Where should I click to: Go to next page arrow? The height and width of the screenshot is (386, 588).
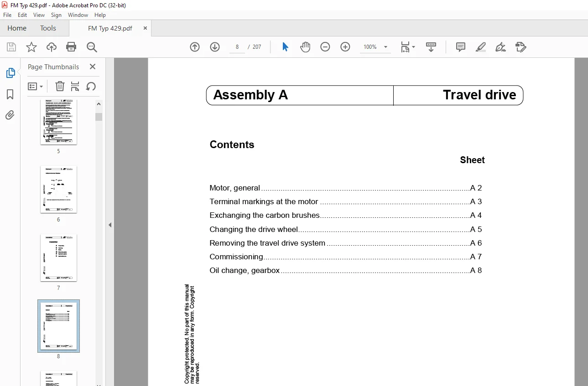(215, 47)
